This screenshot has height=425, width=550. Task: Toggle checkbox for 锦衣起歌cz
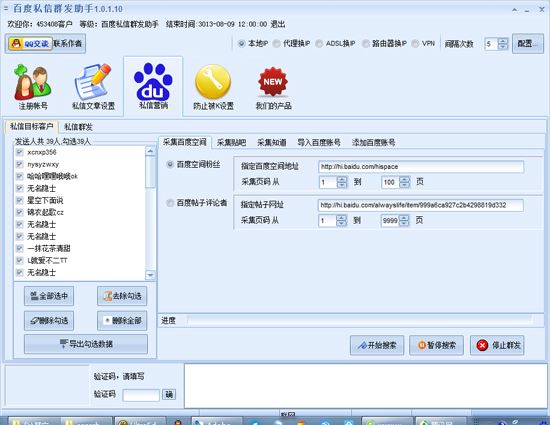click(20, 212)
